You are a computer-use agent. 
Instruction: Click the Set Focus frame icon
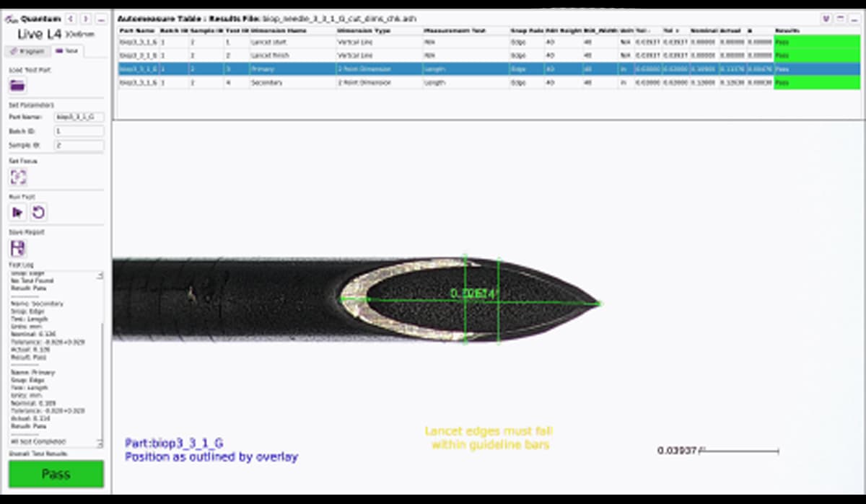(17, 177)
